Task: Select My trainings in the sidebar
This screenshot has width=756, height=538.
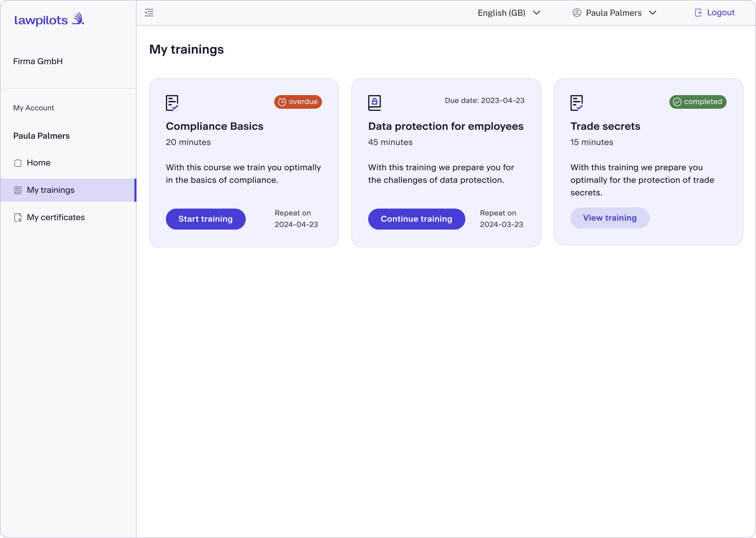Action: coord(68,190)
